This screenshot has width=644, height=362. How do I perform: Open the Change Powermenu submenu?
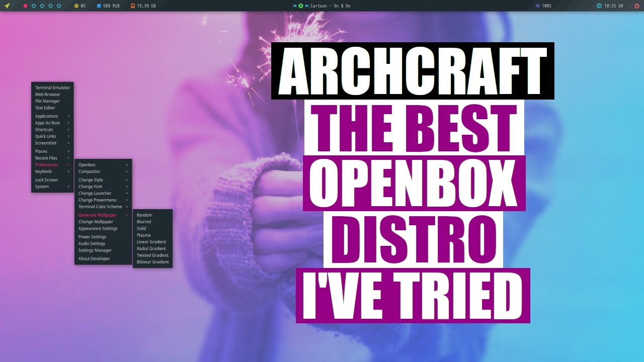pyautogui.click(x=103, y=200)
